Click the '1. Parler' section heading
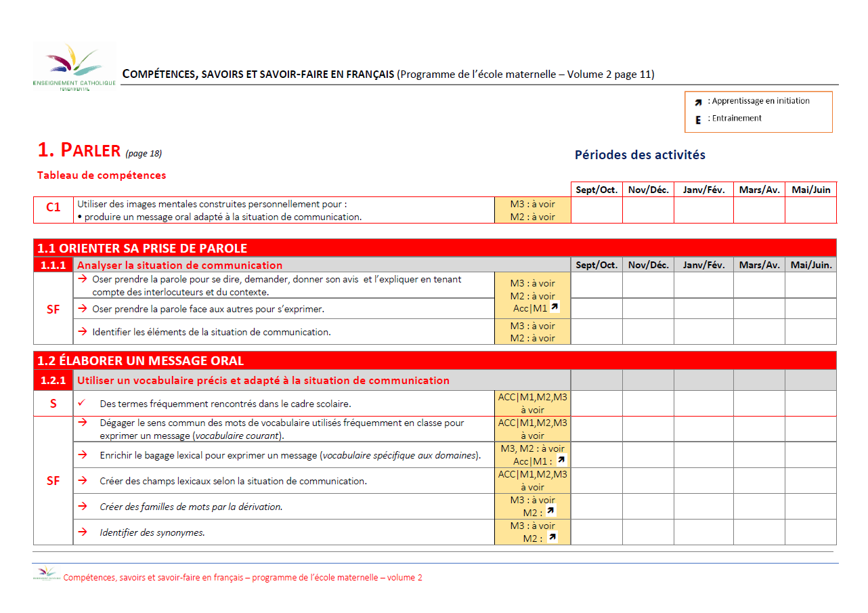The width and height of the screenshot is (868, 613). 79,150
